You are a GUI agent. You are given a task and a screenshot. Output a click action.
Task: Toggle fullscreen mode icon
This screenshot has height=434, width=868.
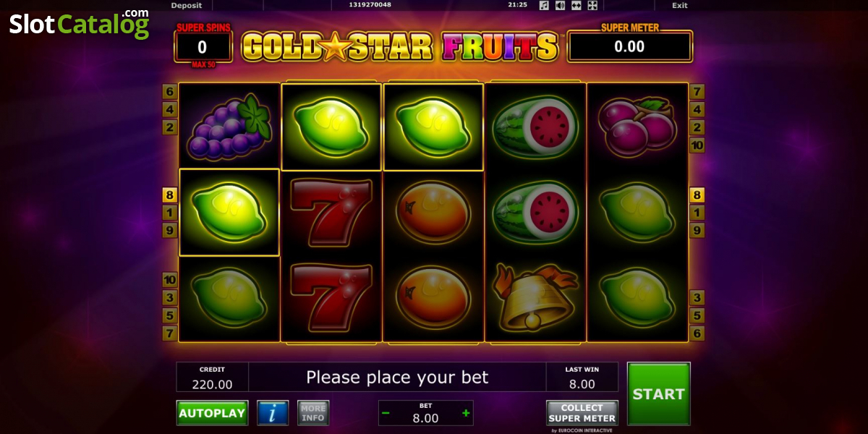592,5
